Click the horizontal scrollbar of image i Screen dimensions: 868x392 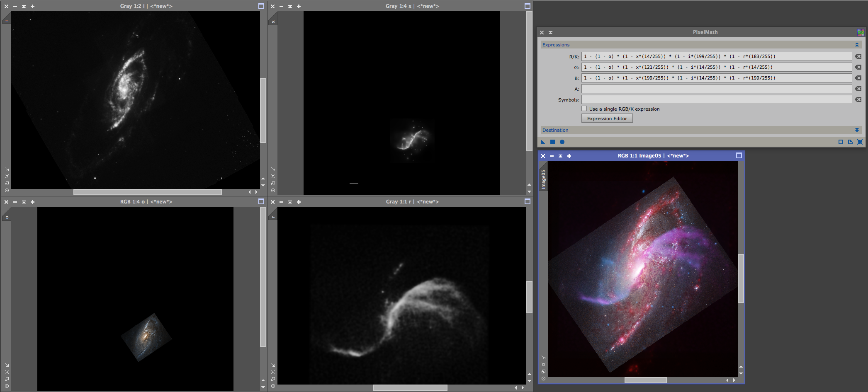tap(147, 192)
